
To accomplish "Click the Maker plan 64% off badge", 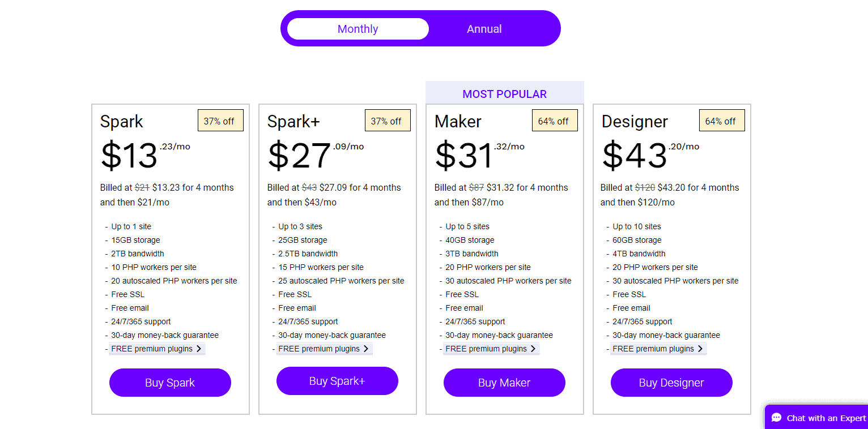I will [x=554, y=121].
